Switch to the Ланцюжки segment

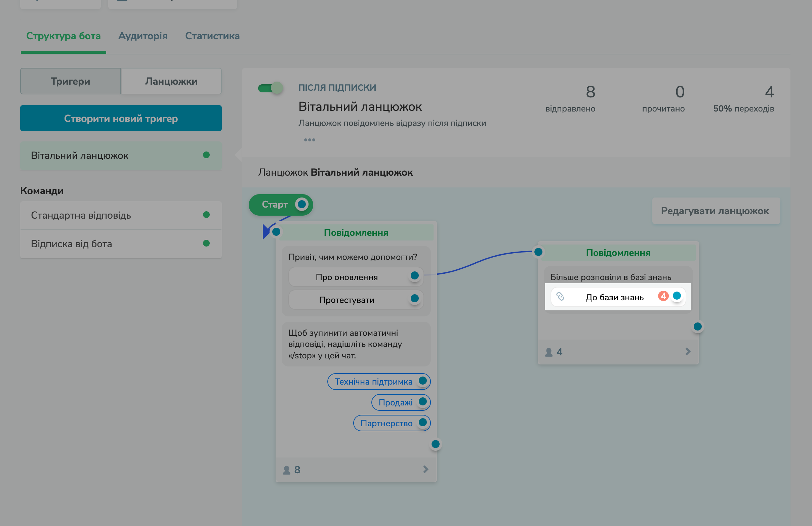point(171,81)
